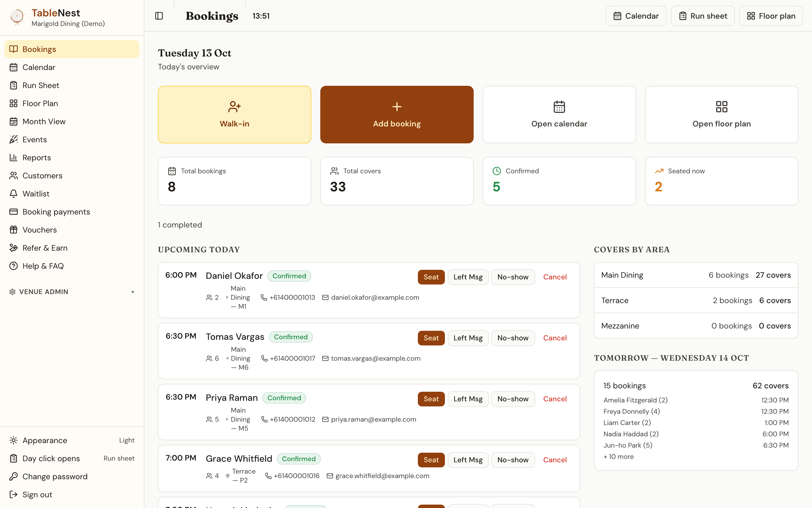
Task: Click the Booking payments card icon
Action: tap(14, 212)
